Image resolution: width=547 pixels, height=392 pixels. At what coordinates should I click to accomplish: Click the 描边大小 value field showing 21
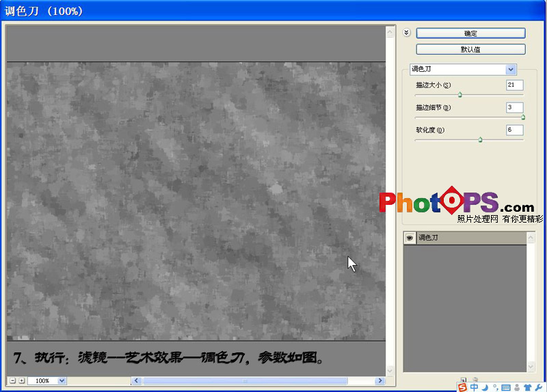(515, 85)
